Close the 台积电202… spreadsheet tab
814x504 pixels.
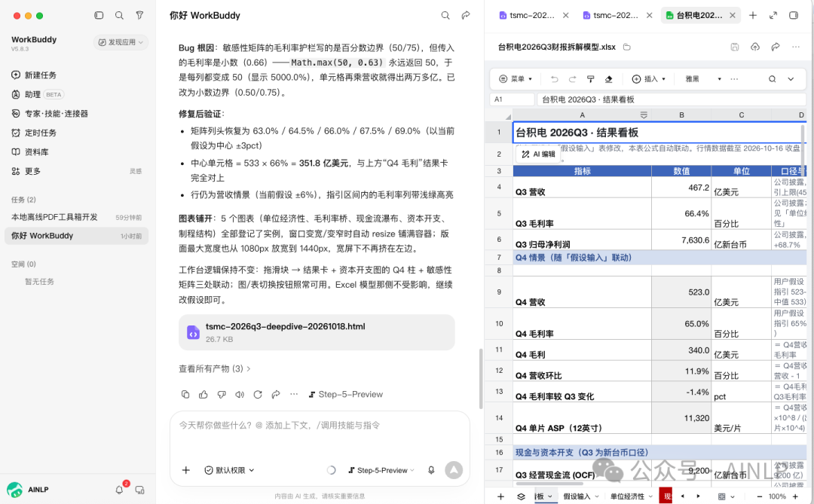(733, 16)
